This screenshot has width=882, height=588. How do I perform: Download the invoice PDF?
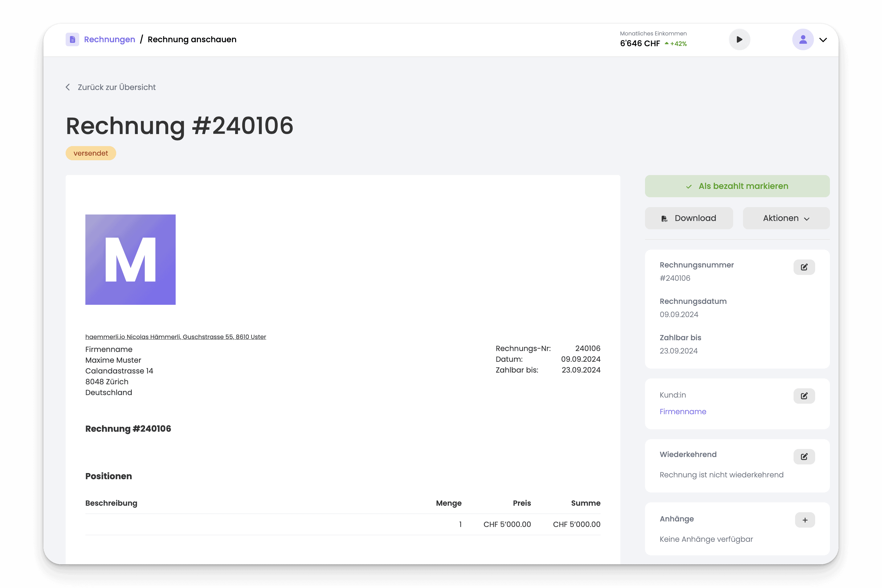point(688,218)
